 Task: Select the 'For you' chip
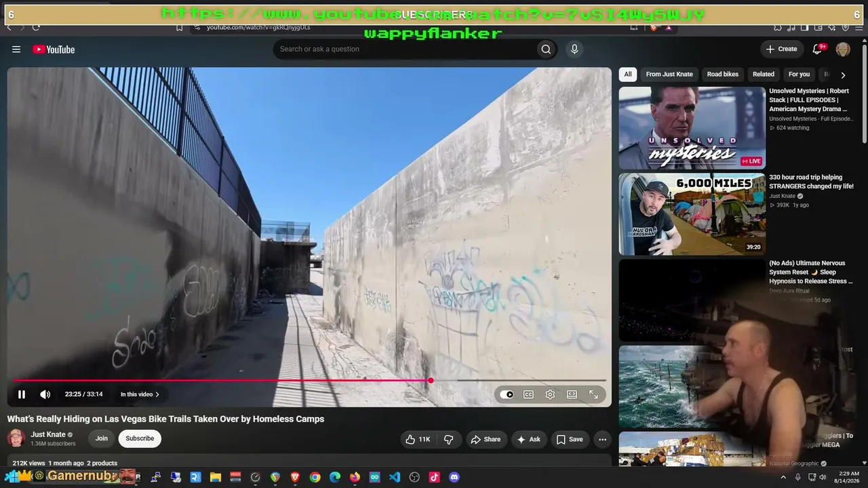pyautogui.click(x=799, y=75)
